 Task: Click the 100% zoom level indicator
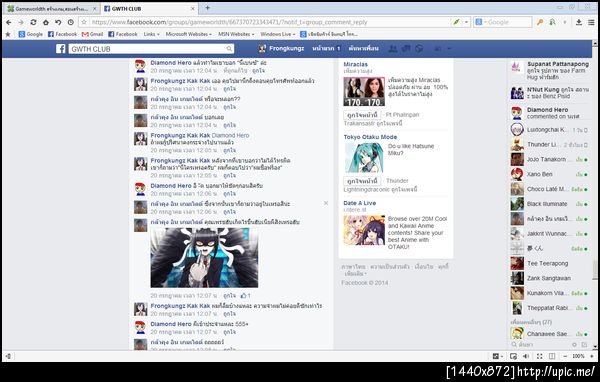point(578,356)
